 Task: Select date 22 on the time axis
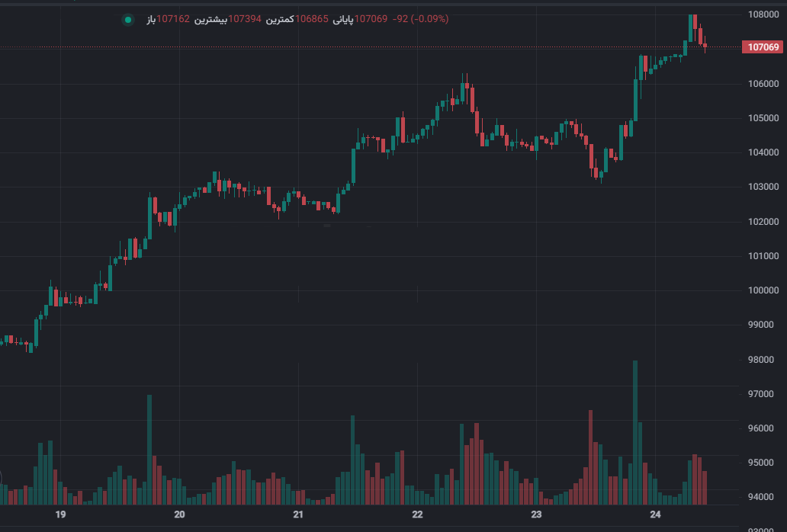tap(417, 514)
